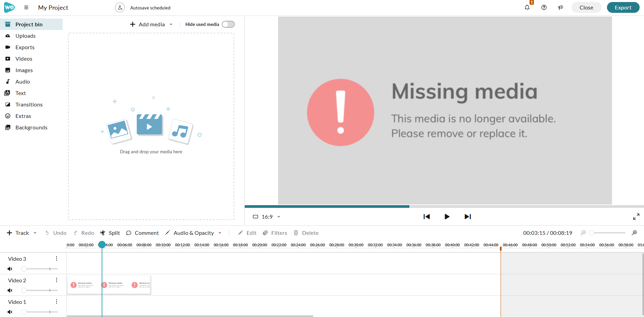Toggle mute on Video 2 track
The width and height of the screenshot is (644, 317).
point(10,290)
